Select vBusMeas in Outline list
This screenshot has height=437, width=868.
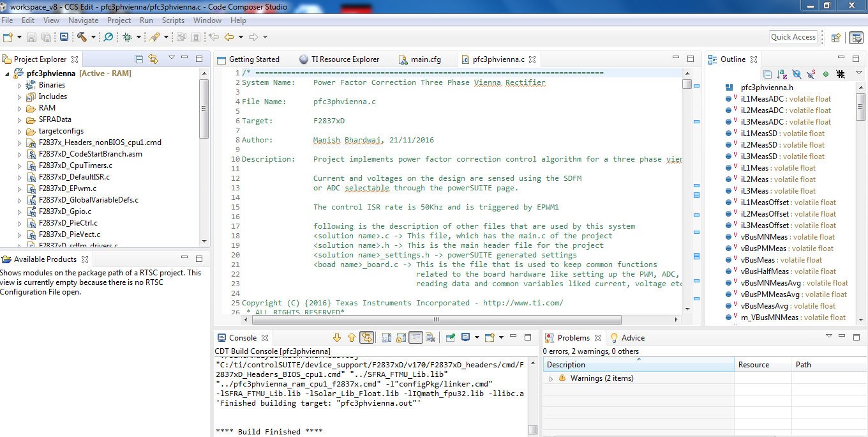(774, 260)
